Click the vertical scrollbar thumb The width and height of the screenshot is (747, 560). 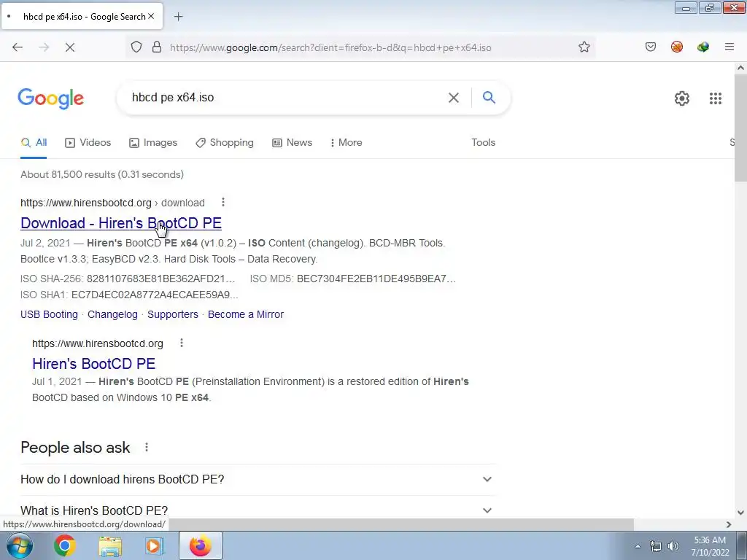(x=740, y=128)
